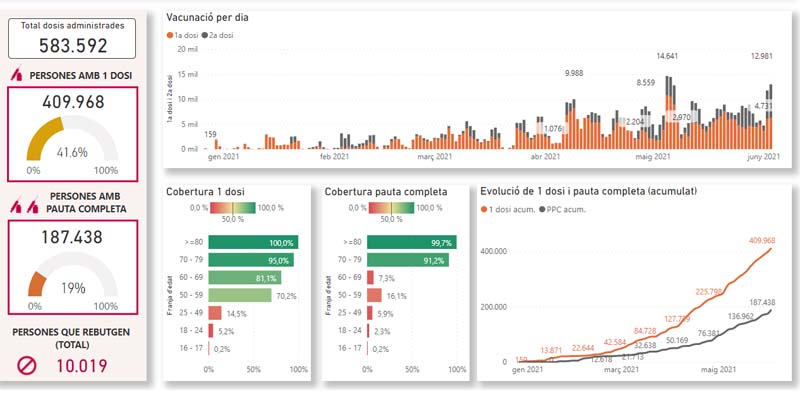The width and height of the screenshot is (800, 393).
Task: Click the orange 1 dosi acum. legend dot
Action: click(484, 209)
